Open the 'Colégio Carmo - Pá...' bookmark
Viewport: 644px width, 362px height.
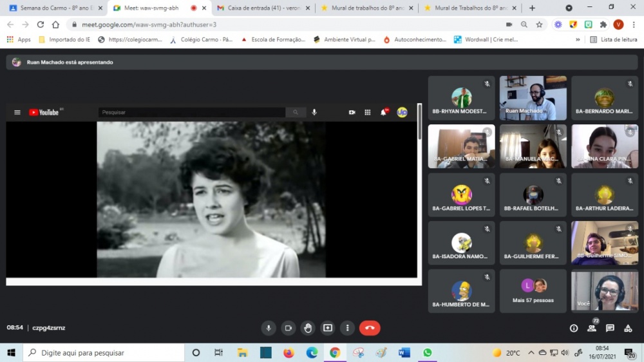tap(201, 39)
